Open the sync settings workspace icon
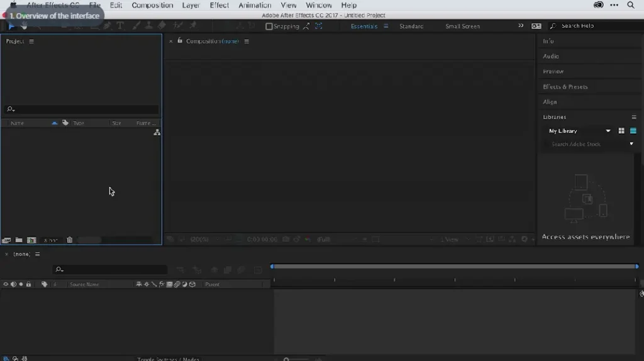Screen dimensions: 644x361 point(536,26)
